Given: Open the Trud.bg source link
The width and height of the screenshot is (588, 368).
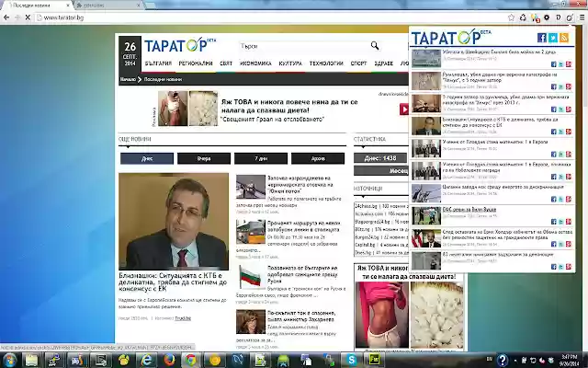Looking at the screenshot, I should point(183,318).
